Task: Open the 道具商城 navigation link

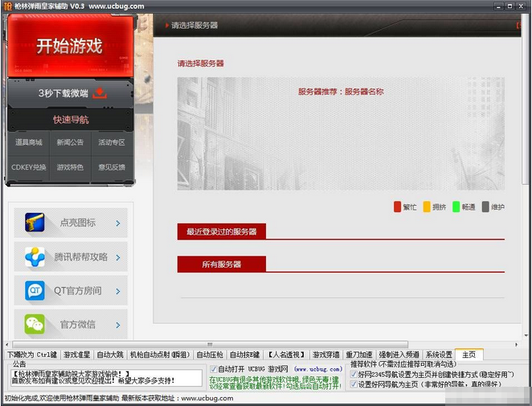Action: [x=28, y=142]
